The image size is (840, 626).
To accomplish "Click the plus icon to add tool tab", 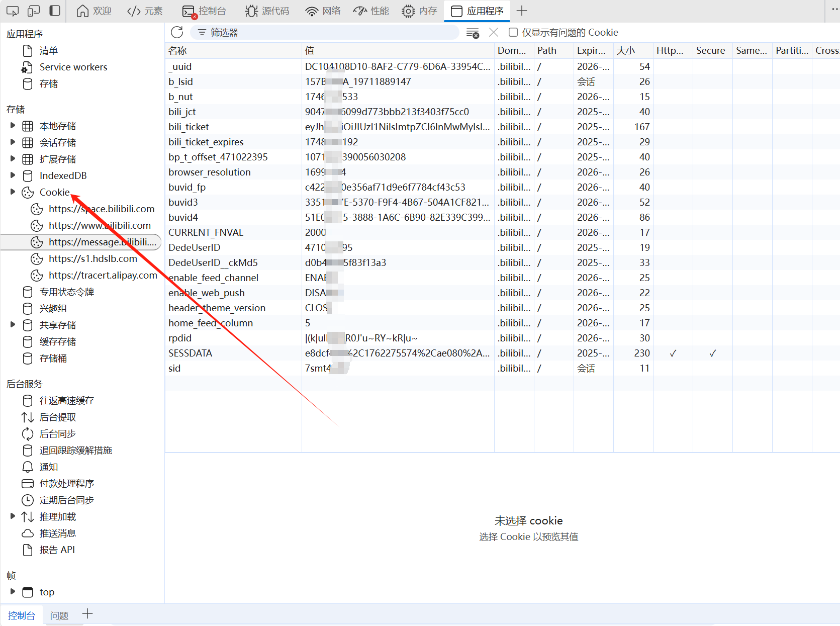I will (522, 11).
